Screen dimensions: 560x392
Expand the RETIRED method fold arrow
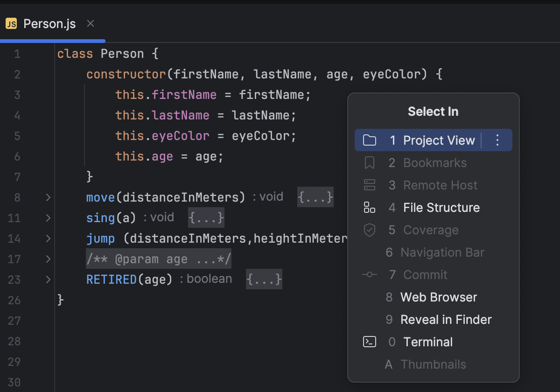[x=47, y=280]
